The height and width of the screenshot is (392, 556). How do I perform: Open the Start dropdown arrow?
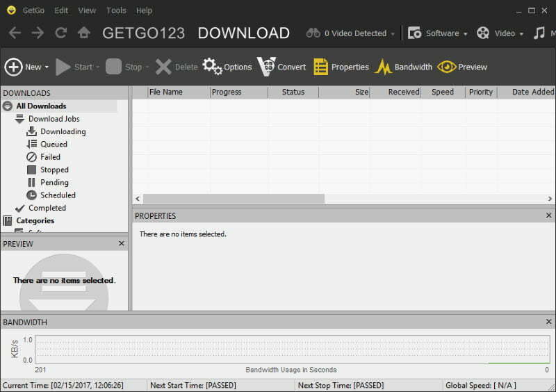(x=97, y=67)
